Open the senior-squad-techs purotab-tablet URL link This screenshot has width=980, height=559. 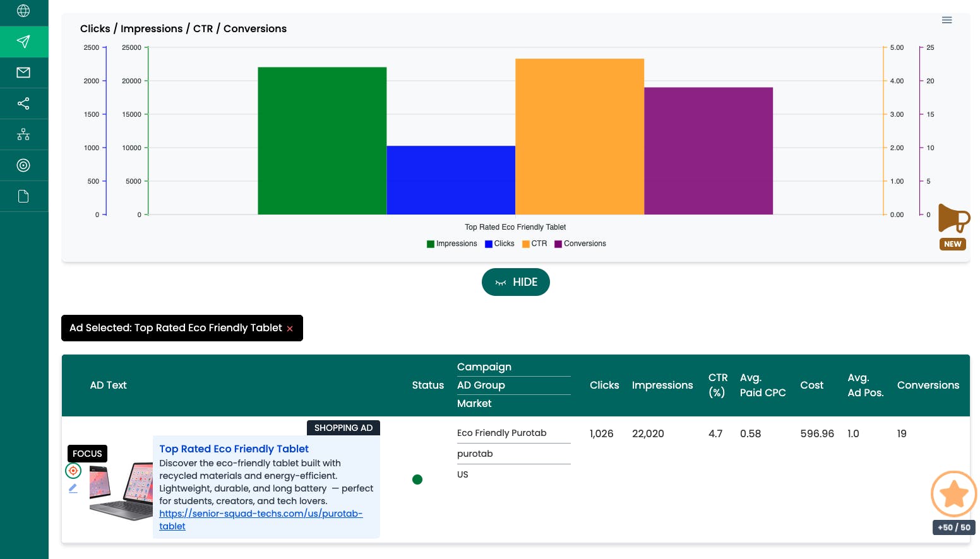pyautogui.click(x=260, y=514)
